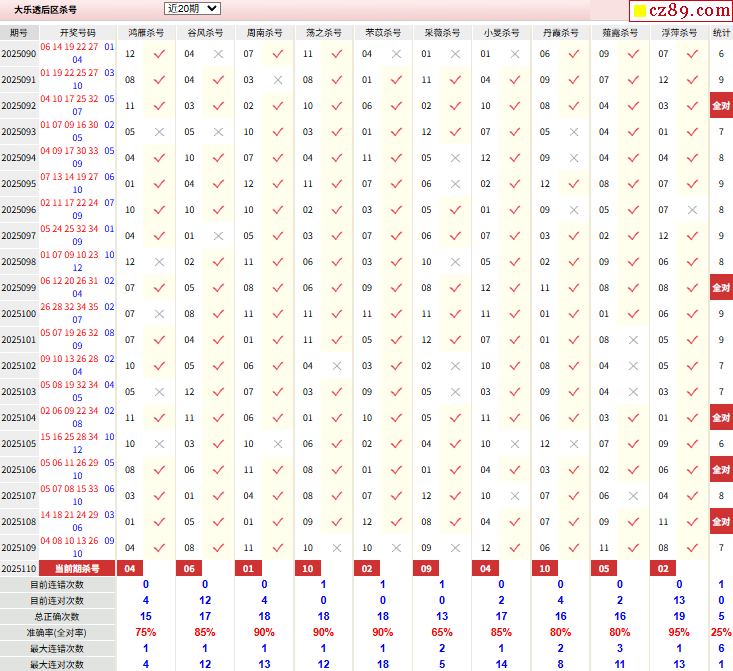The width and height of the screenshot is (733, 671).
Task: Click the 全对 badge in row 2025106
Action: (721, 469)
